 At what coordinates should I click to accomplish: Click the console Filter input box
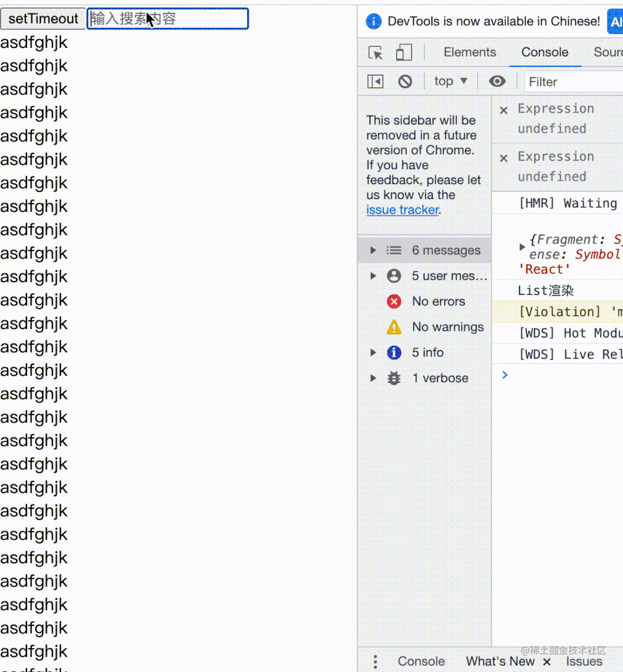click(573, 82)
